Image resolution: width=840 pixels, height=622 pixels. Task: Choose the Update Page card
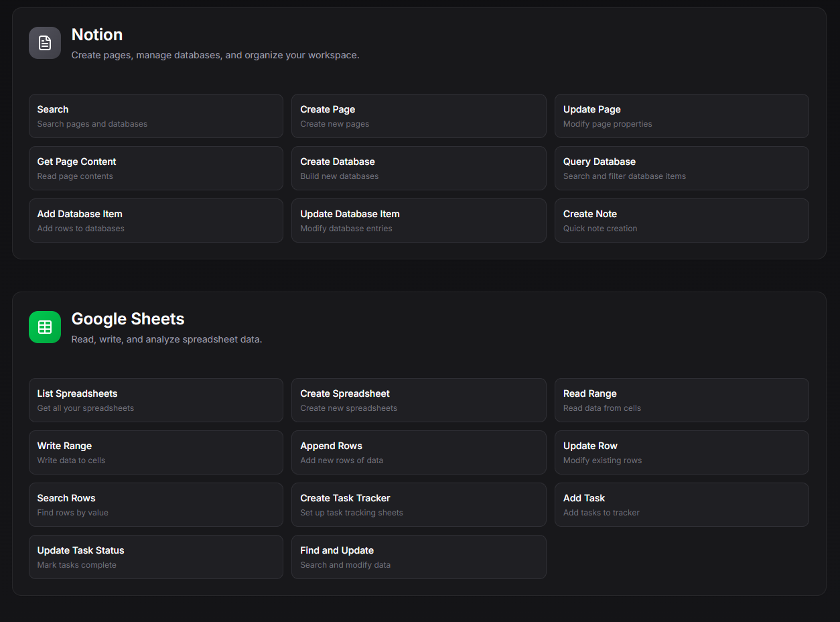click(x=682, y=116)
